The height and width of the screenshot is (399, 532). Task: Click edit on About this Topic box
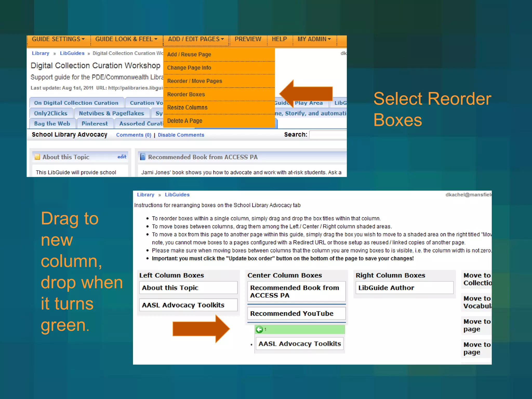pos(122,157)
